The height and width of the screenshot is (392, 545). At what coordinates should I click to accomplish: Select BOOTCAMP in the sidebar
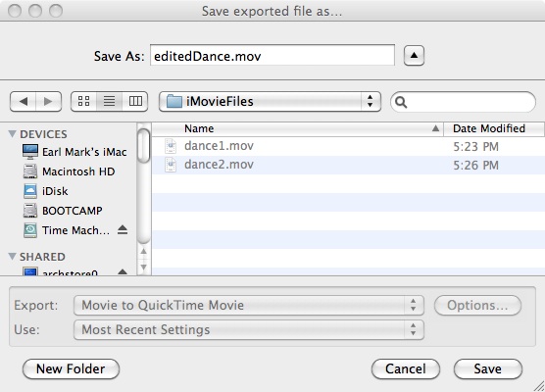73,211
